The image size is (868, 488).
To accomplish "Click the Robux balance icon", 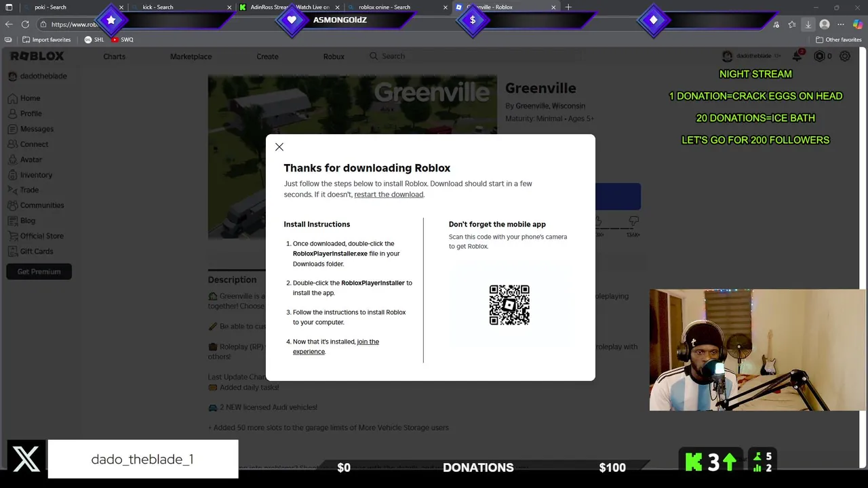I will [819, 56].
